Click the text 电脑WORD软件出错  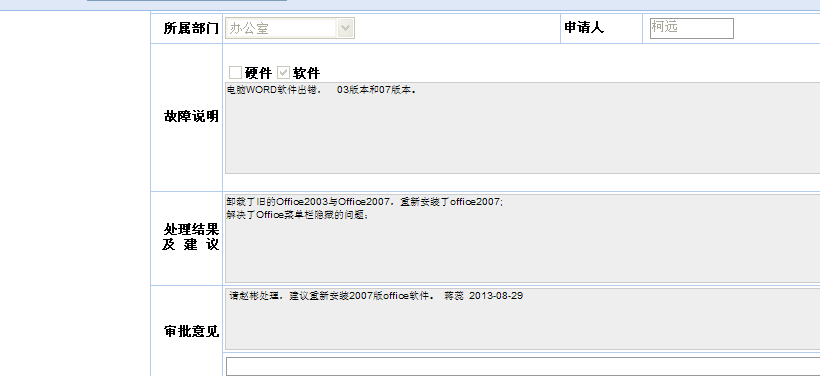pyautogui.click(x=274, y=90)
